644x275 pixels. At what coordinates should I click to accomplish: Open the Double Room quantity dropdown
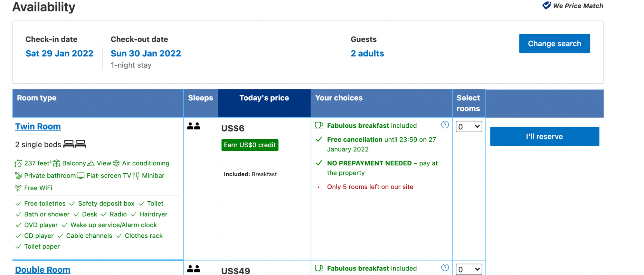tap(469, 269)
